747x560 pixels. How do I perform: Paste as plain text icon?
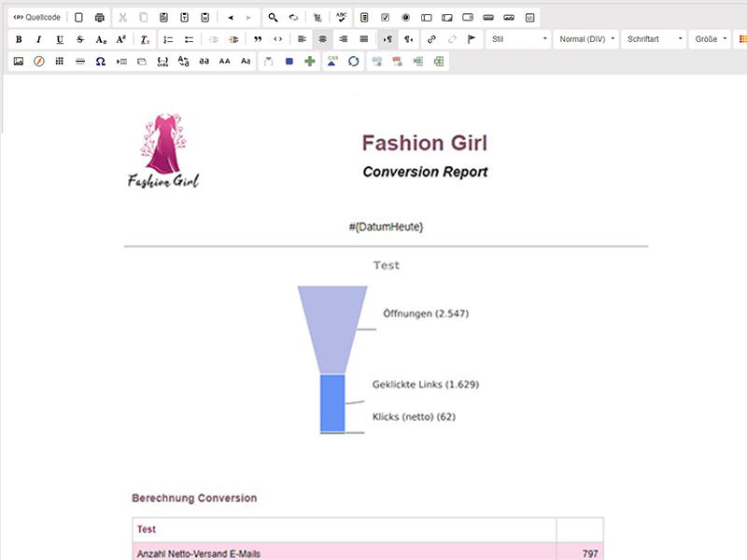click(x=184, y=18)
